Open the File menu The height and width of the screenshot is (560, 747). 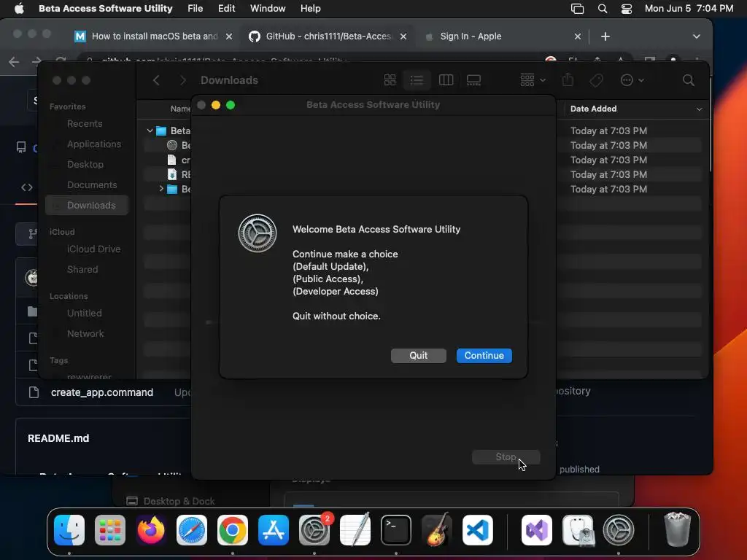pos(195,9)
